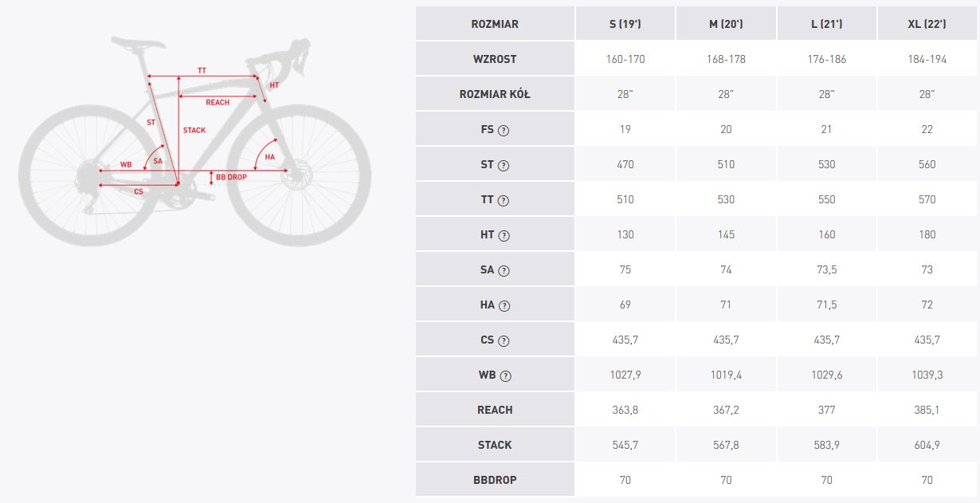Click the ROZMIAR KÓŁ row label
Screen dimensions: 980x503
tap(495, 94)
